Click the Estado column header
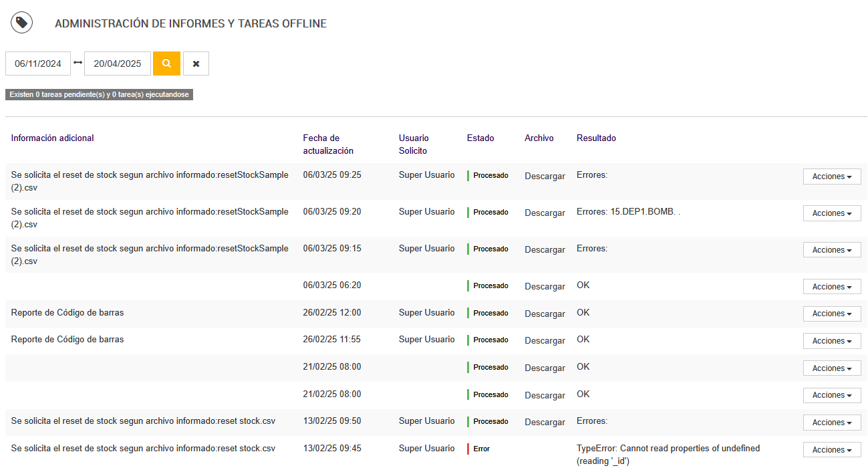 [480, 138]
